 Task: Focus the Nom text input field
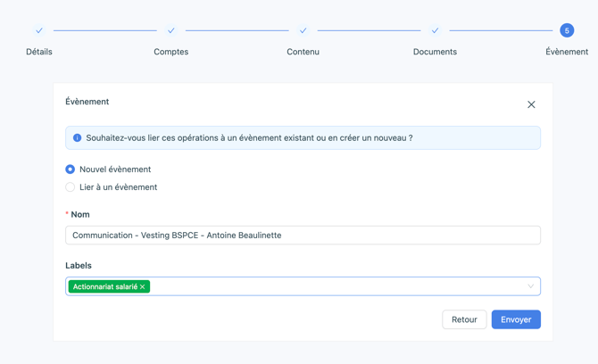click(303, 236)
